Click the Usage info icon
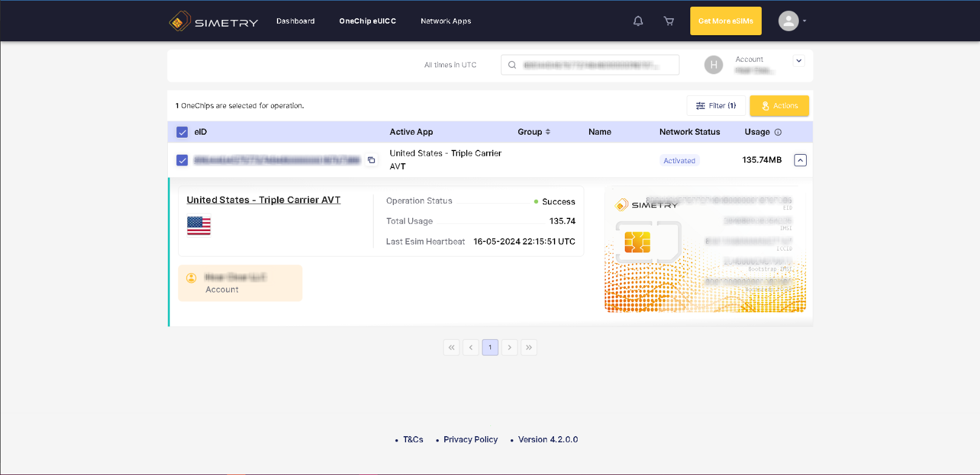 (x=778, y=132)
